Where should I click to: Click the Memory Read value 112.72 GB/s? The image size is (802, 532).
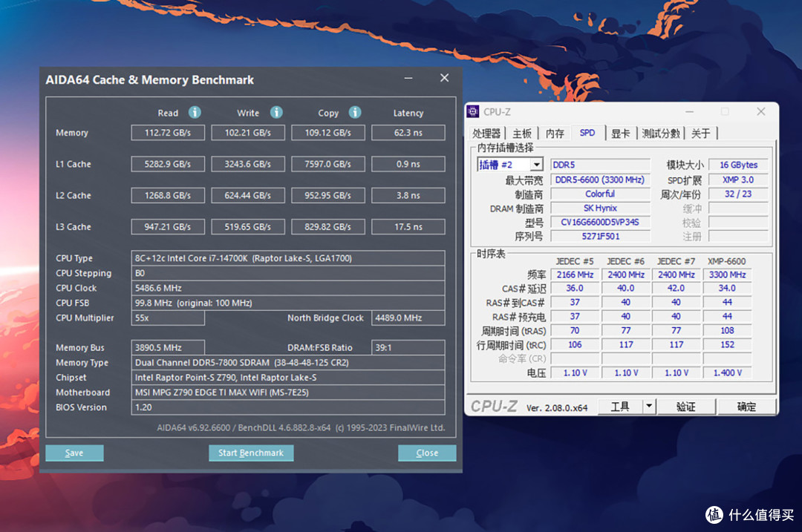pyautogui.click(x=168, y=133)
